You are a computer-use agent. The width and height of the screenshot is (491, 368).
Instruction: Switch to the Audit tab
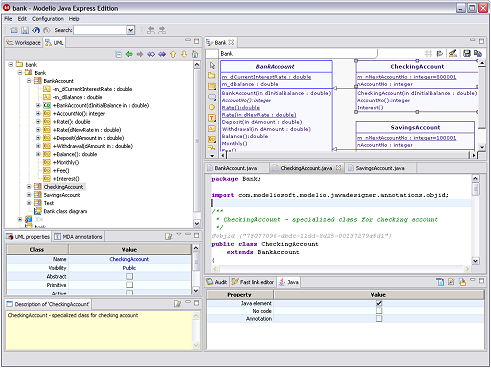coord(217,282)
